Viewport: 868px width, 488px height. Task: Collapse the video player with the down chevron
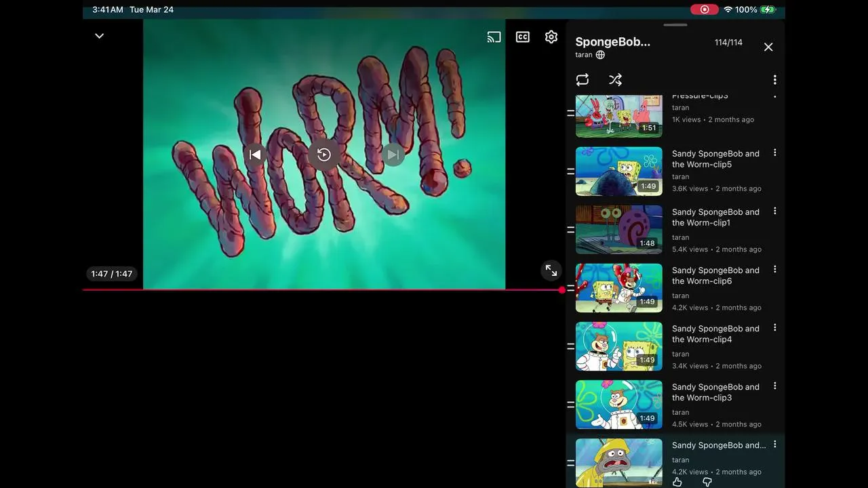pos(99,36)
